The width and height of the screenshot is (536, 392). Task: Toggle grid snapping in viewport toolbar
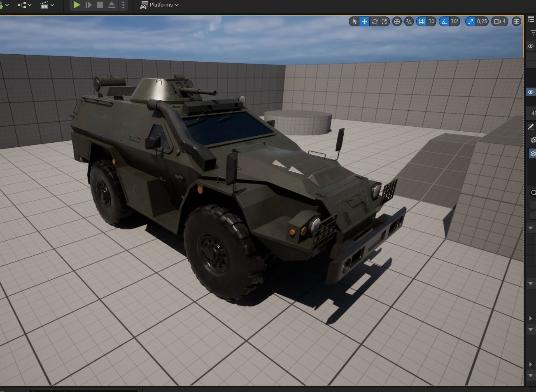point(422,21)
